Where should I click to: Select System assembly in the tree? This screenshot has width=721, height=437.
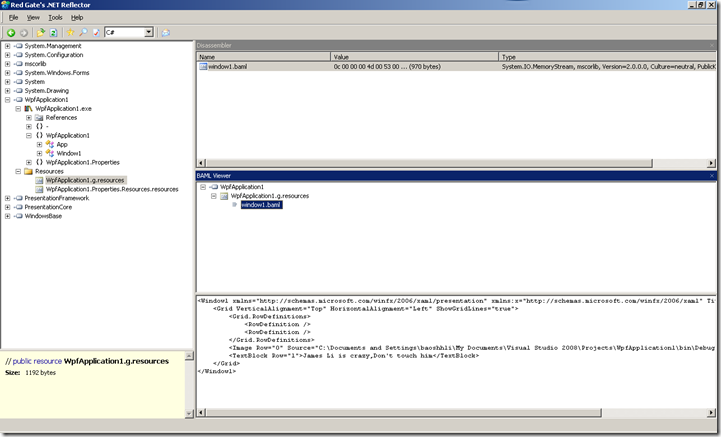coord(34,82)
